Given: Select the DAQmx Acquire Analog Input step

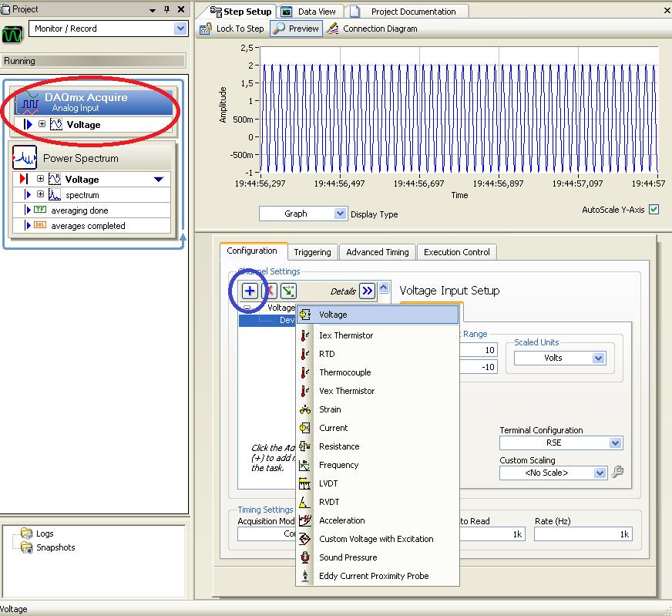Looking at the screenshot, I should pyautogui.click(x=93, y=103).
